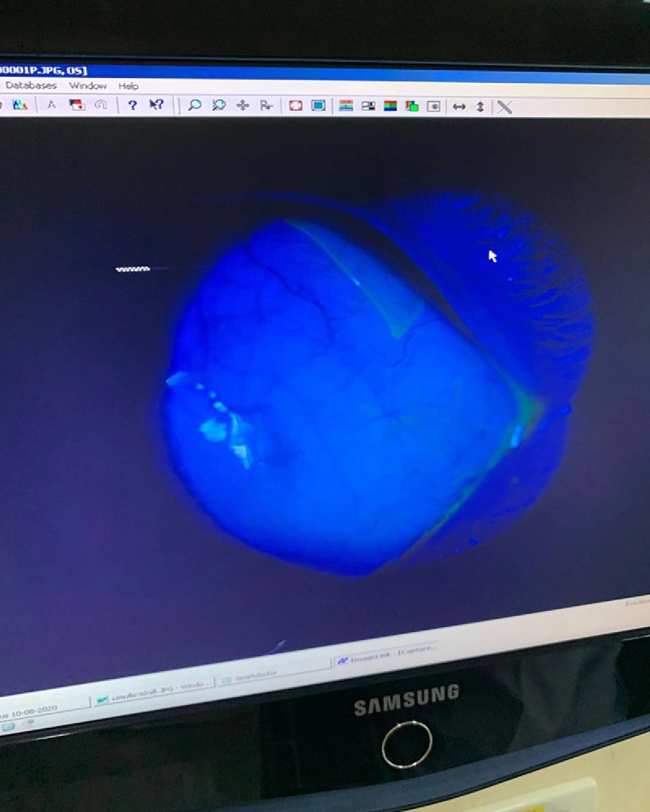The image size is (650, 812).
Task: Select the text annotation A tool
Action: pyautogui.click(x=51, y=104)
